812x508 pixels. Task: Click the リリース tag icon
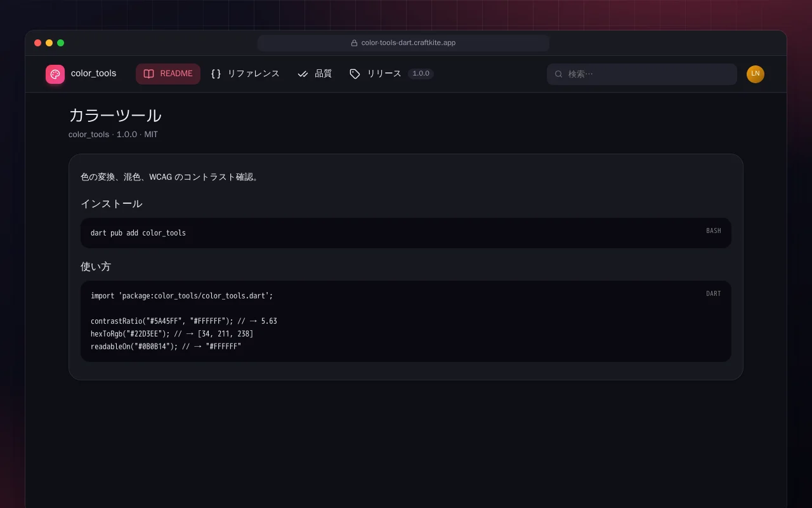[355, 74]
